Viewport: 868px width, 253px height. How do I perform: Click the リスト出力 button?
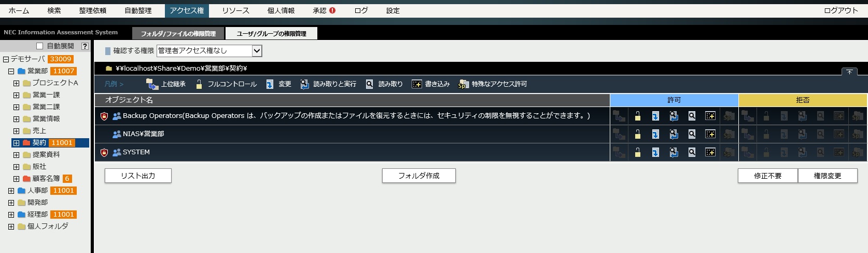coord(138,176)
